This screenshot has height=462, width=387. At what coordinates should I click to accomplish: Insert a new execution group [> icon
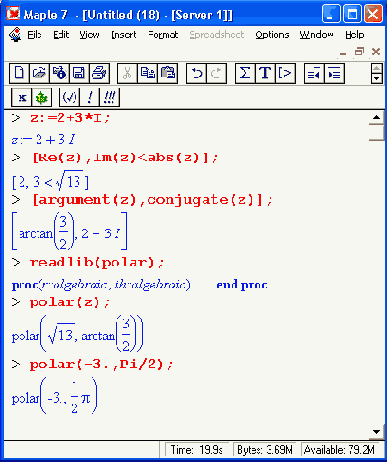(x=285, y=73)
